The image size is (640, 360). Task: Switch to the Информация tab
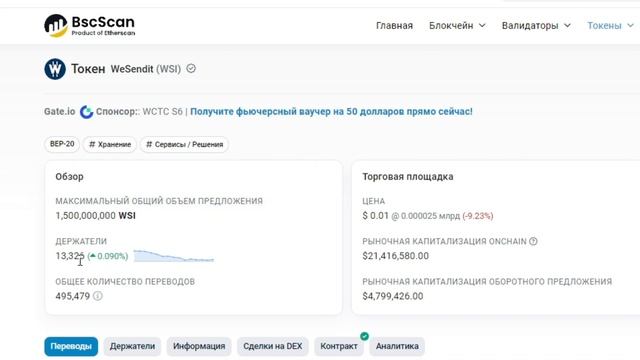[199, 346]
